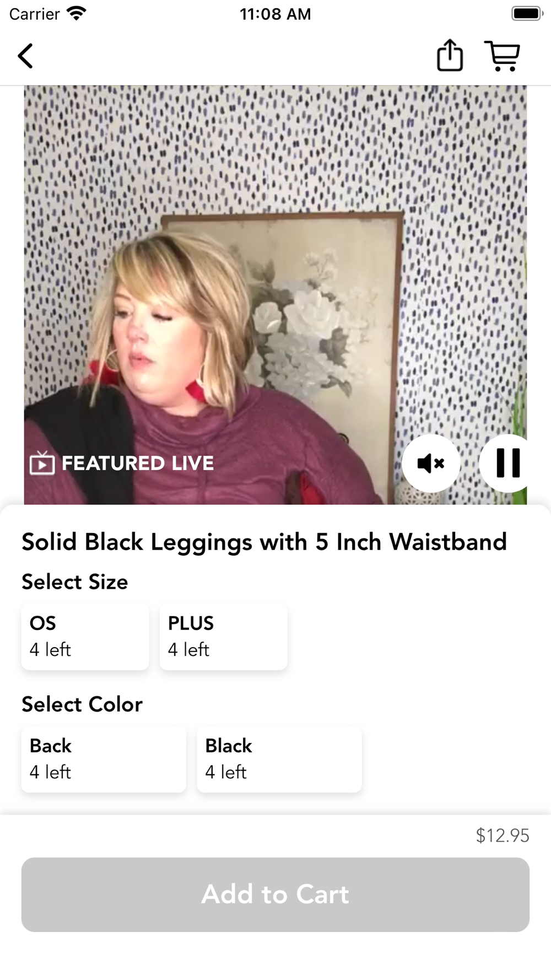Tap the Wi-Fi status icon
Viewport: 551px width, 980px height.
click(76, 14)
